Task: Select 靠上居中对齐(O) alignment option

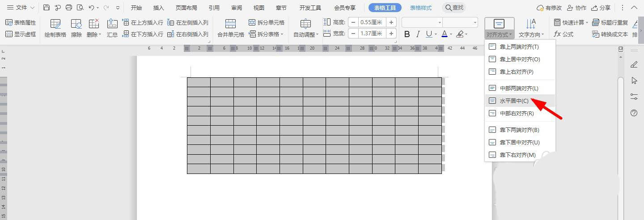Action: [520, 59]
